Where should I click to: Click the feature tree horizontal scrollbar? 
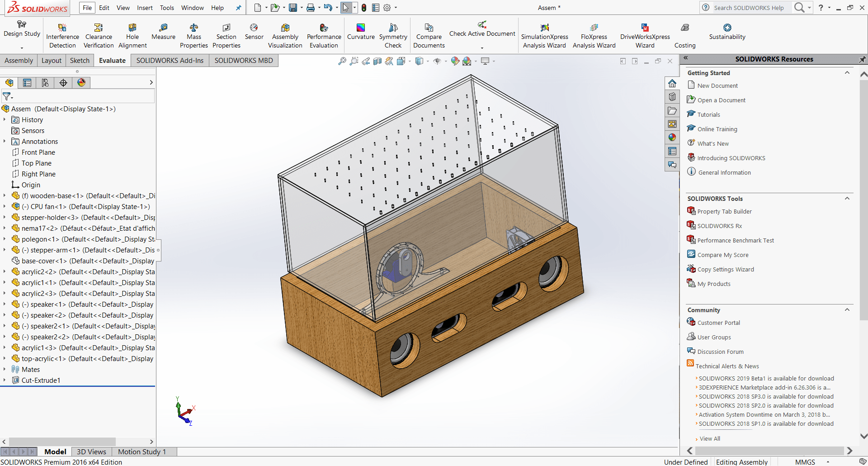click(x=62, y=442)
